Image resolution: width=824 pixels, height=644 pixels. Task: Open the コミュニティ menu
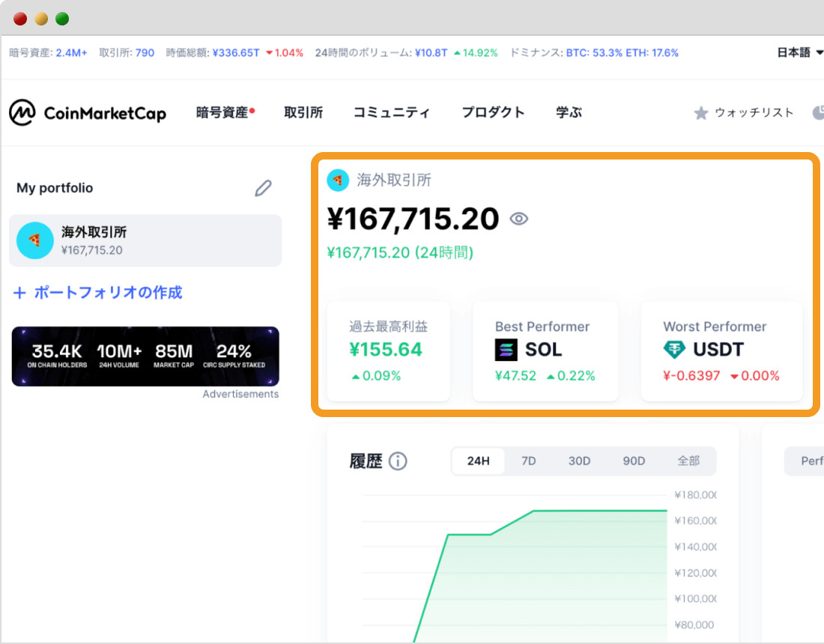coord(392,112)
